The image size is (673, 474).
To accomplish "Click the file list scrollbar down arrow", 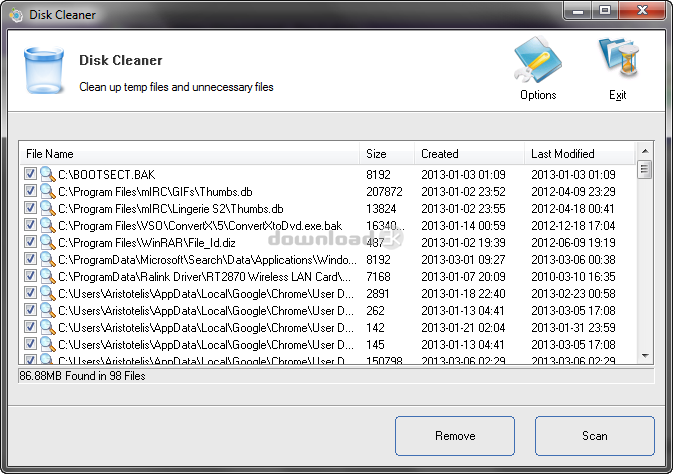I will click(x=645, y=355).
